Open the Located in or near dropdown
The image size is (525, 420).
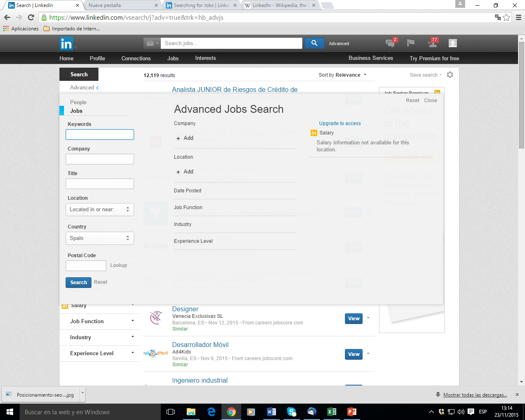[100, 210]
